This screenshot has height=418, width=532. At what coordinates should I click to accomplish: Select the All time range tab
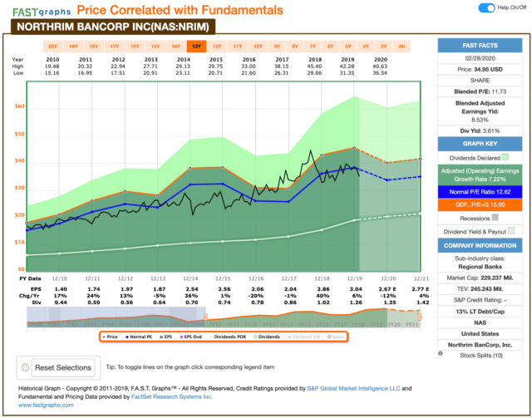point(401,47)
